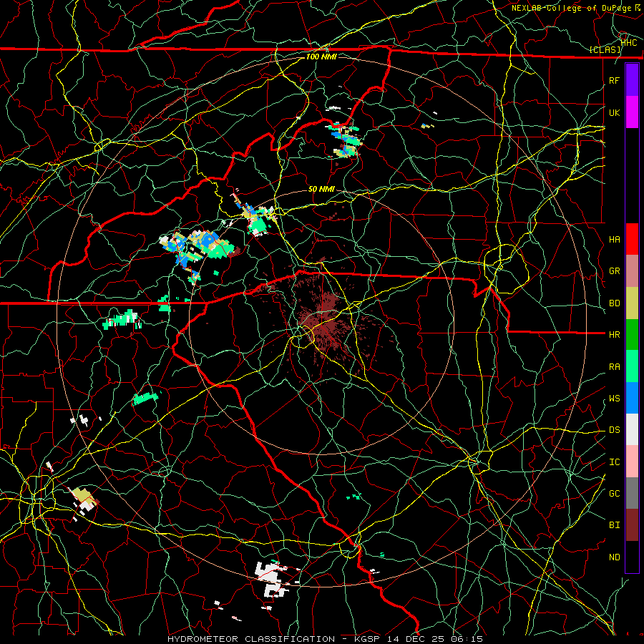Select the light pink IC legend swatch
This screenshot has height=644, width=644.
pos(632,462)
